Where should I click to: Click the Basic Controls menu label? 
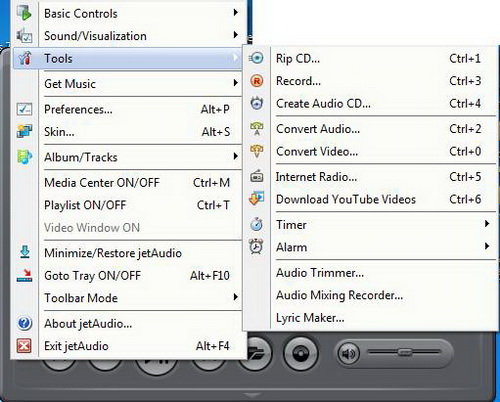(81, 14)
